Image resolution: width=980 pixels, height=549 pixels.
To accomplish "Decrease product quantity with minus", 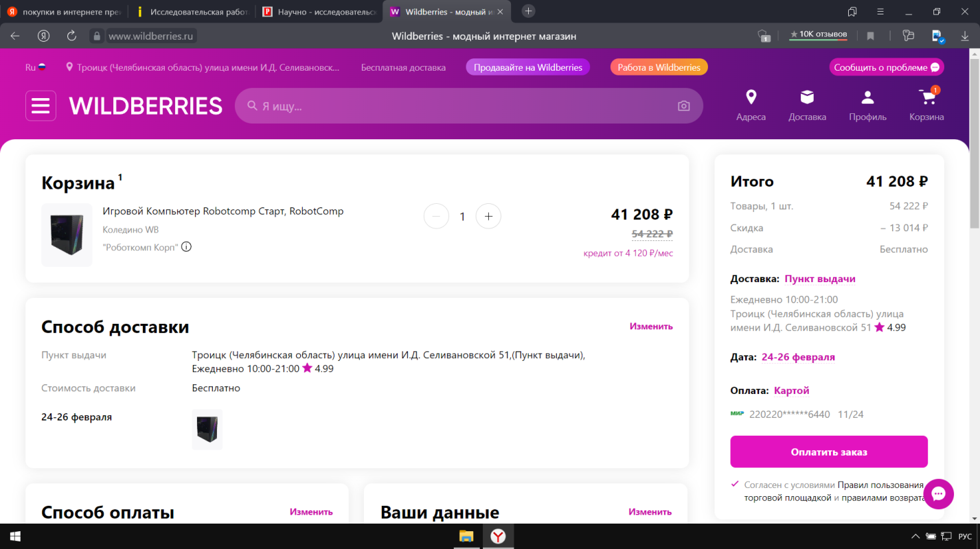I will pyautogui.click(x=436, y=216).
